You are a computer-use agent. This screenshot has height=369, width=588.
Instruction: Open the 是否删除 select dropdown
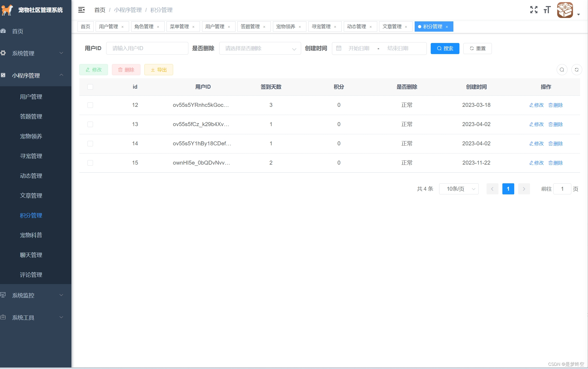coord(260,48)
